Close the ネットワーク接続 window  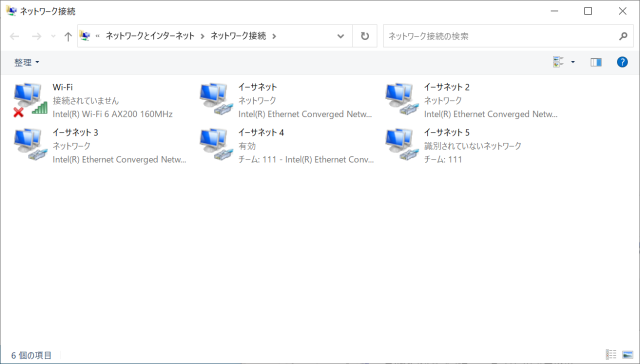tap(622, 11)
